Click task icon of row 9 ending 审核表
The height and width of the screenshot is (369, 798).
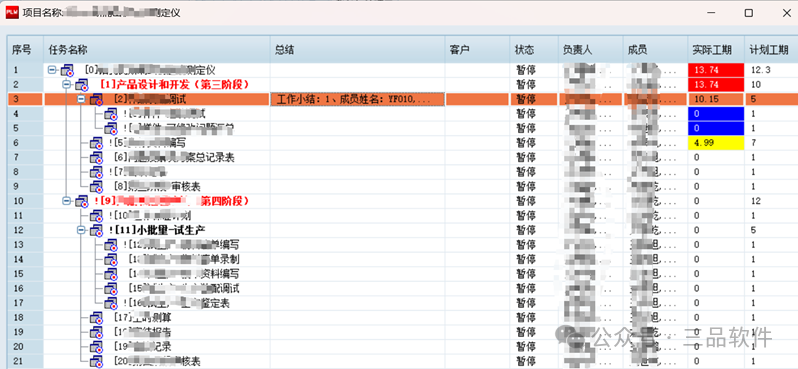(x=96, y=187)
